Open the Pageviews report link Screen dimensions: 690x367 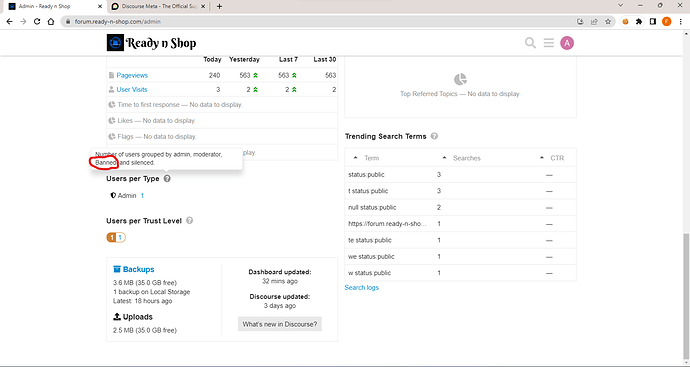(132, 75)
